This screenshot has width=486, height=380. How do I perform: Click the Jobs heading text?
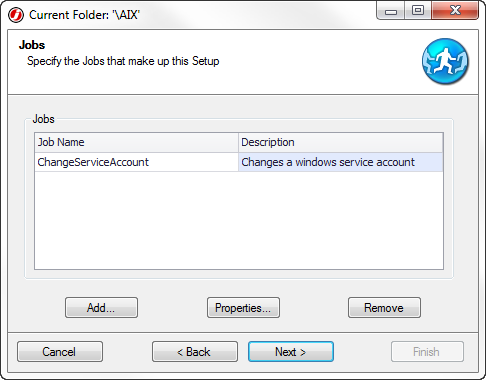coord(32,45)
